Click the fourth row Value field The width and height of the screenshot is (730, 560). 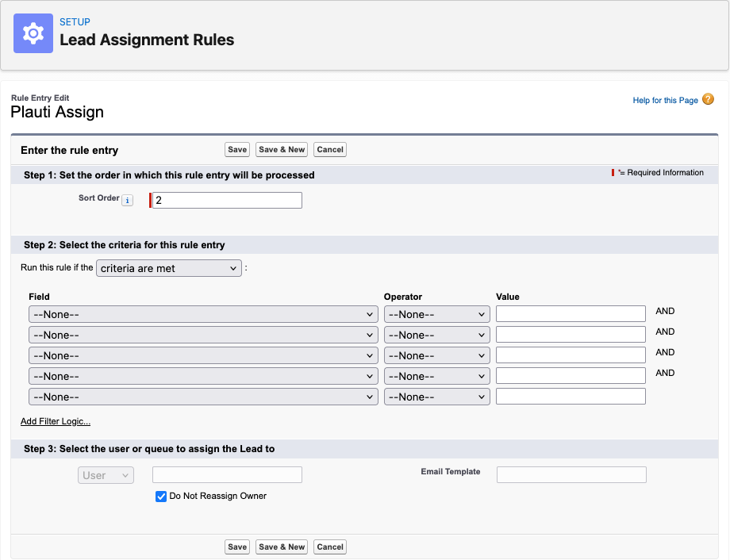click(571, 376)
